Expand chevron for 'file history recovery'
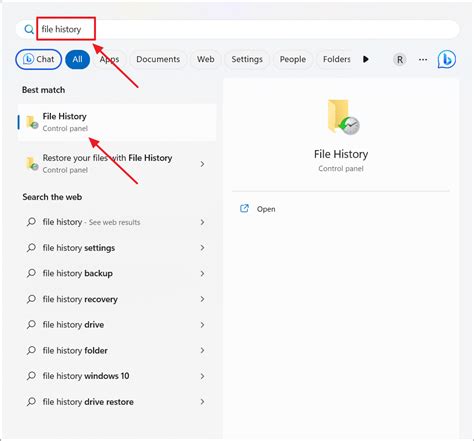 [x=202, y=299]
